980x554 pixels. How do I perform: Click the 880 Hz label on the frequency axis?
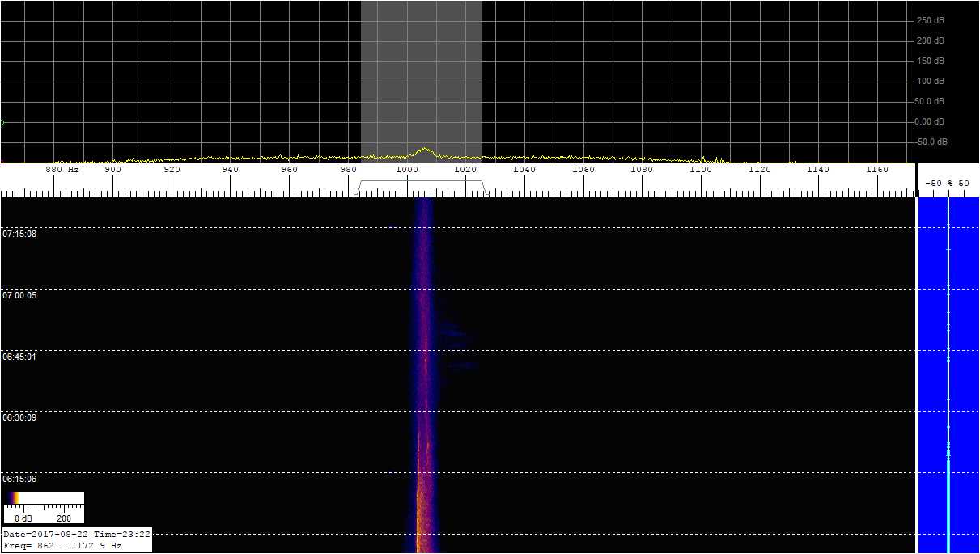click(62, 170)
